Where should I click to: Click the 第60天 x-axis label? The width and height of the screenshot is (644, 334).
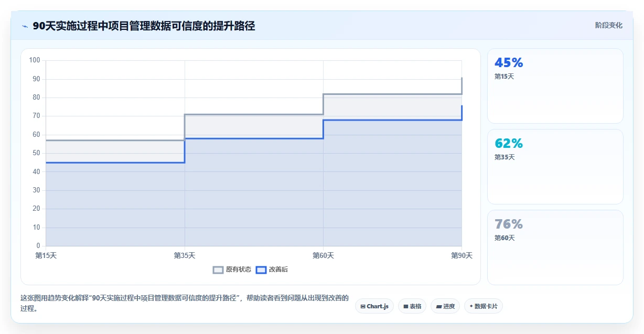pos(323,255)
